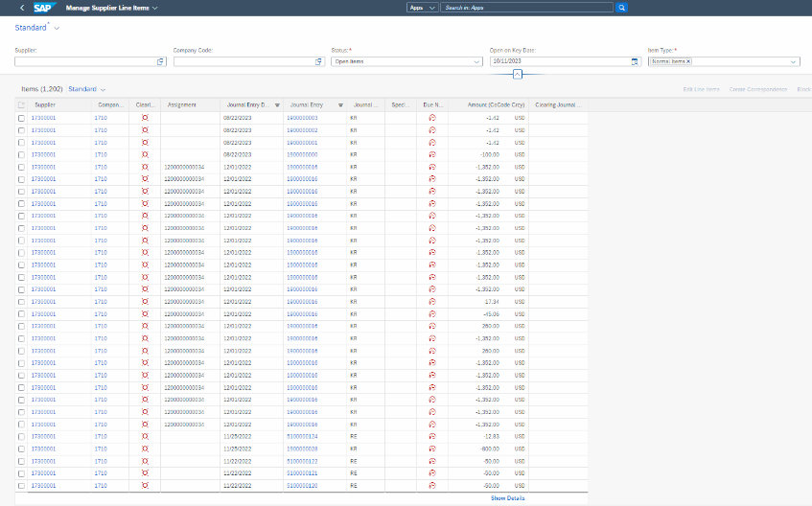The image size is (812, 506).
Task: Open value help for the Company Code field
Action: tap(319, 61)
